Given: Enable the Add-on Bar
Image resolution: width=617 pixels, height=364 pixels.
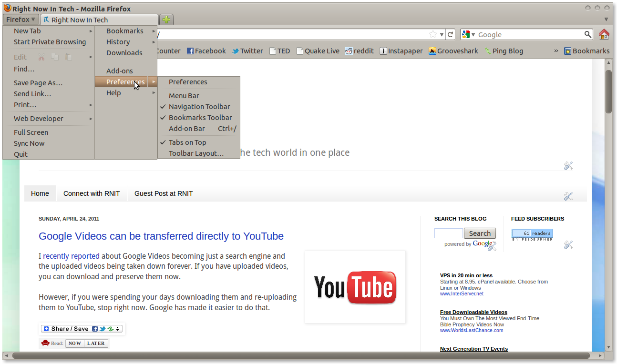Looking at the screenshot, I should point(199,129).
